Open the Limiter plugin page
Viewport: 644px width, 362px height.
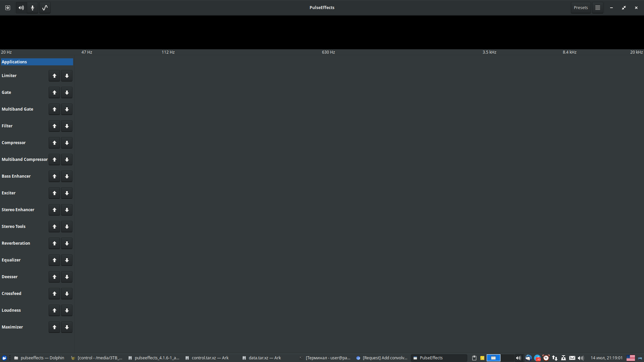coord(9,76)
